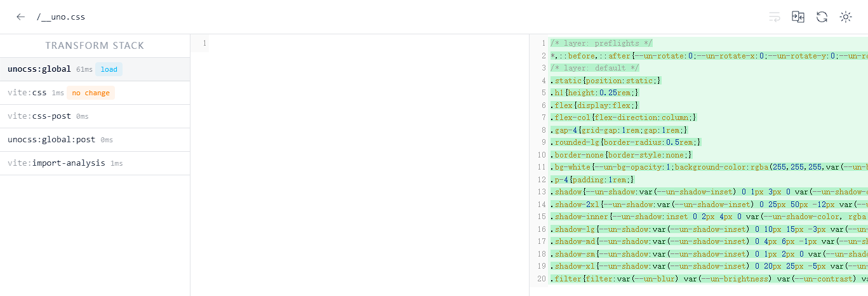
Task: Click the .shadow-inner rule line
Action: coord(709,217)
